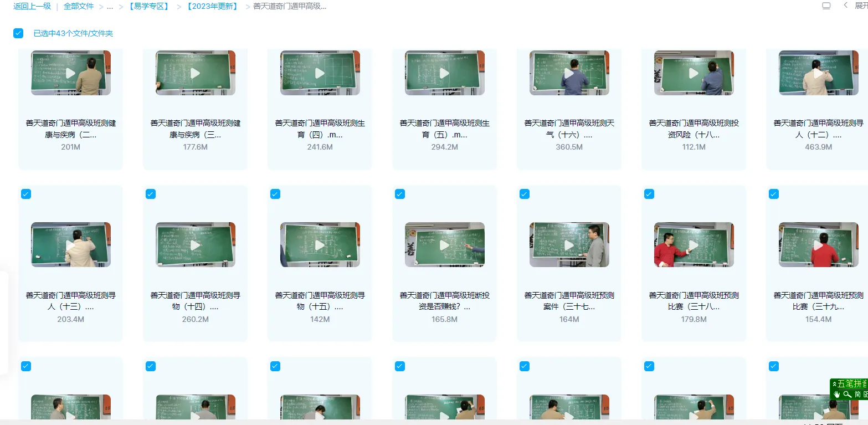Click the hand icon in the IME toolbar
Viewport: 868px width, 425px height.
coord(837,395)
